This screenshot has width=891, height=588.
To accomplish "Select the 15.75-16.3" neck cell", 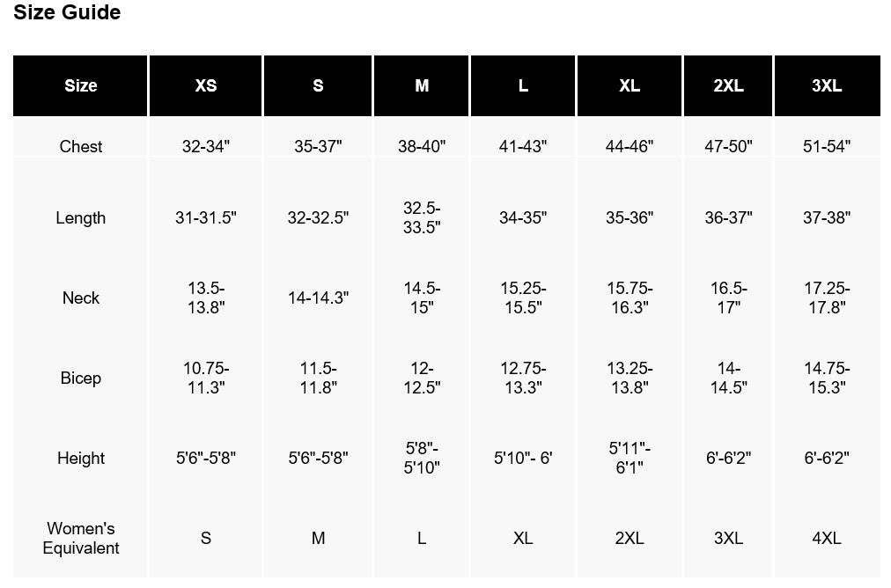I will coord(630,298).
